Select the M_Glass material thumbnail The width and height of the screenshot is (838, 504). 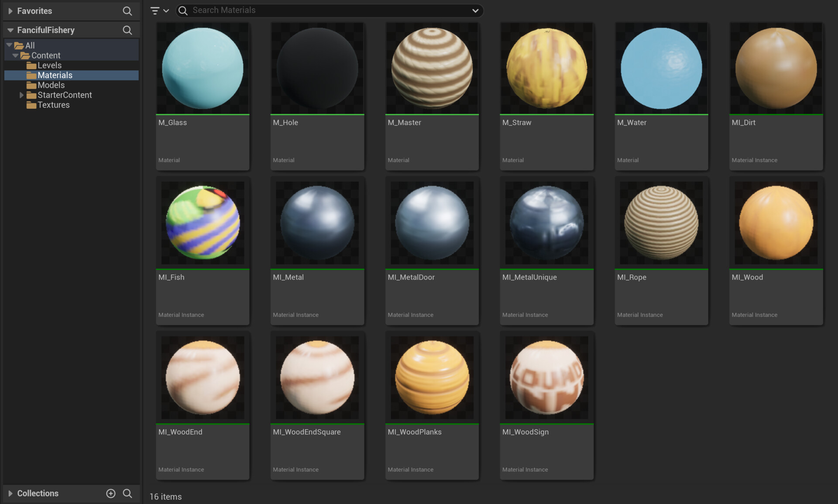coord(203,69)
